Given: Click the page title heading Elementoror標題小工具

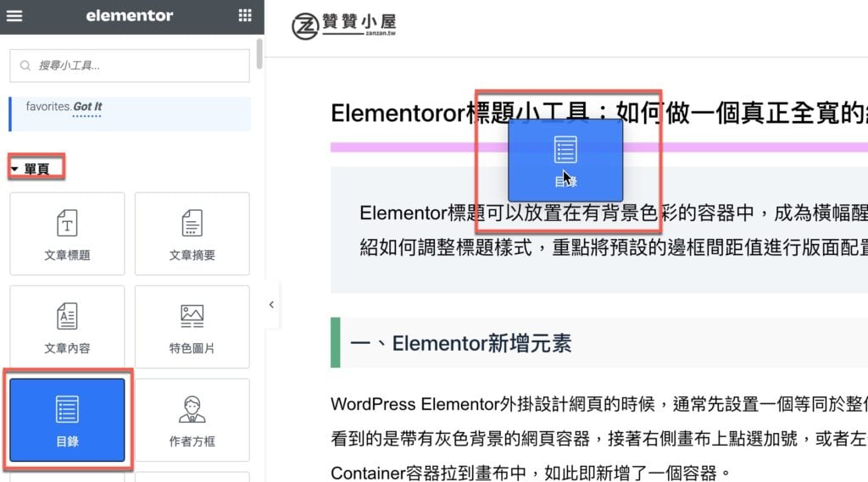Looking at the screenshot, I should 599,113.
